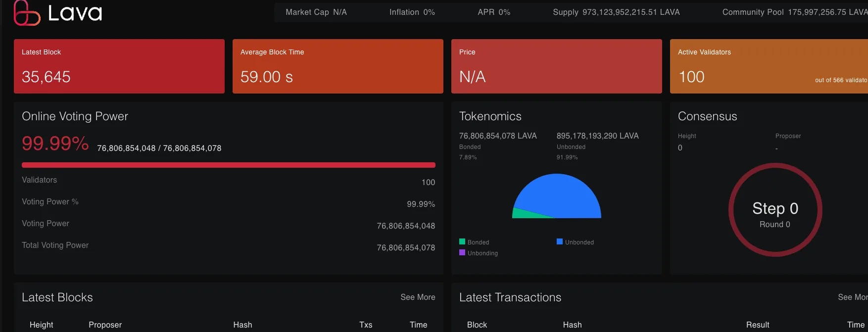Click the Latest Transactions heading

click(510, 297)
